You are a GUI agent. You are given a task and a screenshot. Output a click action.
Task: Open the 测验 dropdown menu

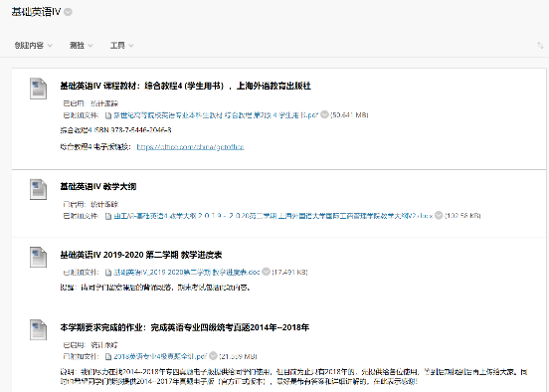tap(81, 45)
